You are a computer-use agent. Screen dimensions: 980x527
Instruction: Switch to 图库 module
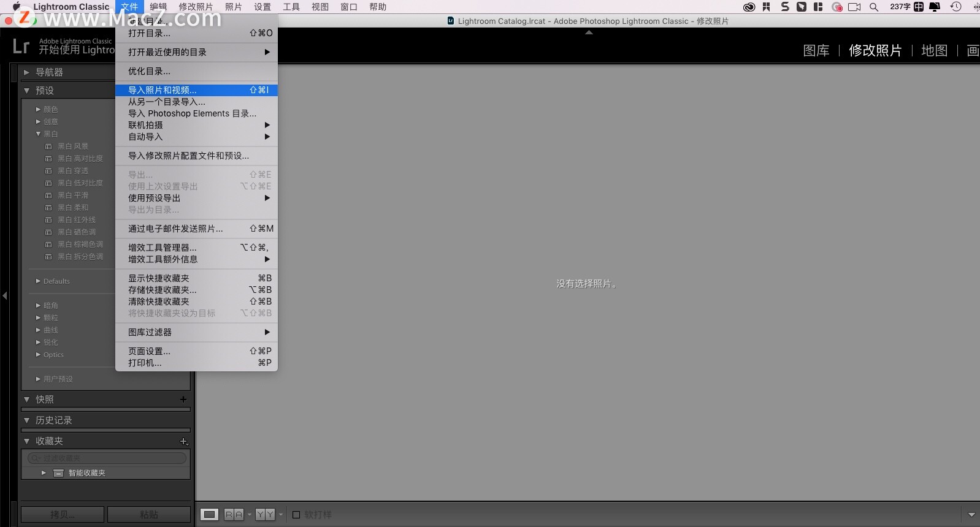pos(816,50)
